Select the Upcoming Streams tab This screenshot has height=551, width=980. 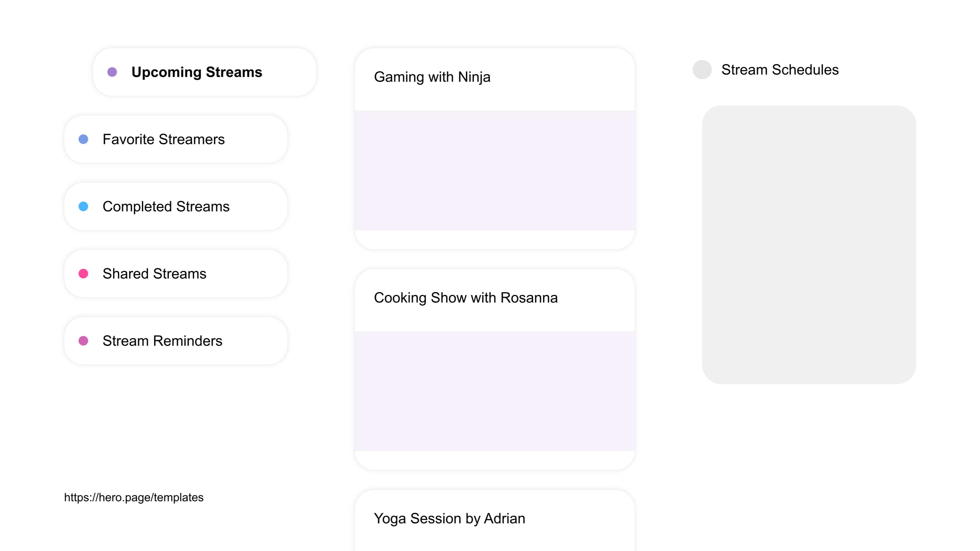tap(205, 72)
